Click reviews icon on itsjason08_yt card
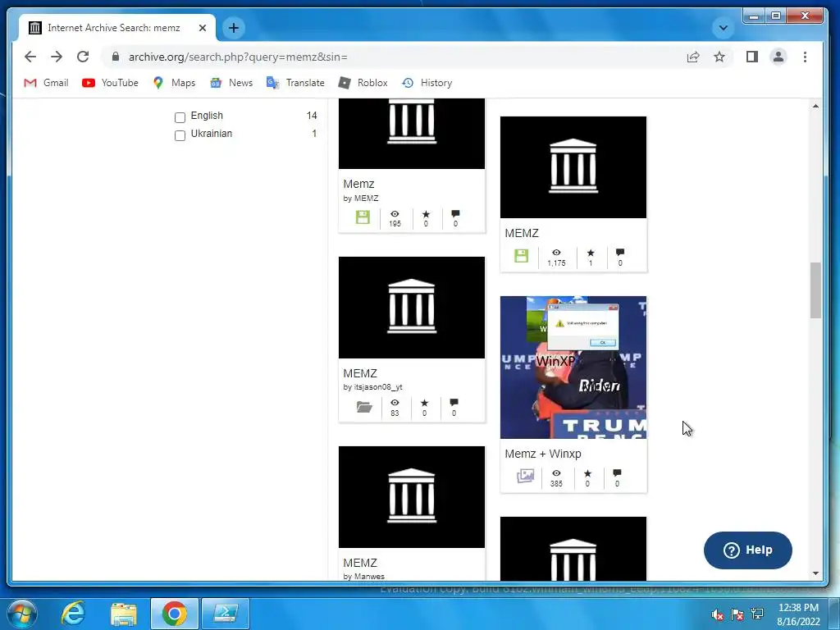 coord(454,402)
